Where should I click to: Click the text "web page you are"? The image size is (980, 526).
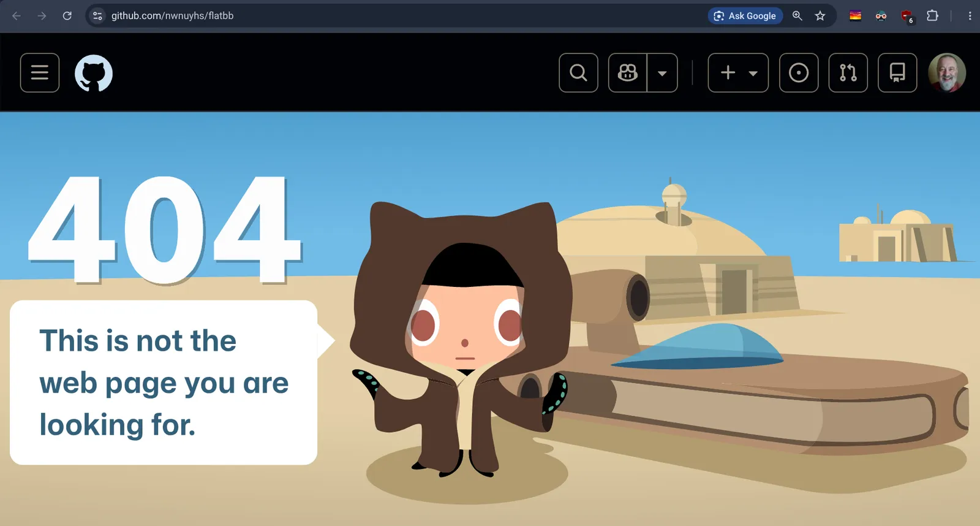click(x=164, y=384)
